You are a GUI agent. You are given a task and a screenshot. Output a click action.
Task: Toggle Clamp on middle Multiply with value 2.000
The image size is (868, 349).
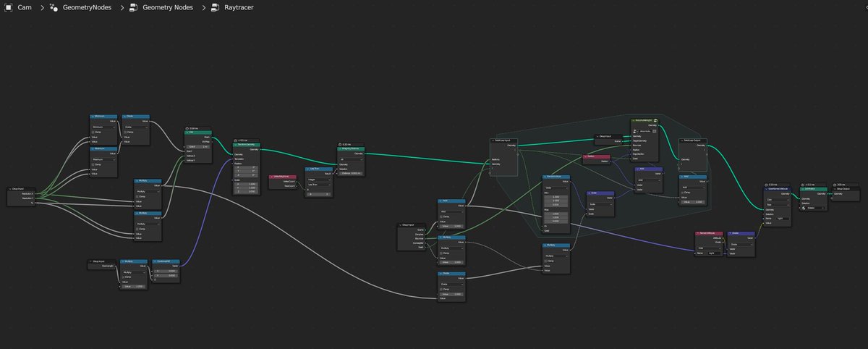point(441,253)
